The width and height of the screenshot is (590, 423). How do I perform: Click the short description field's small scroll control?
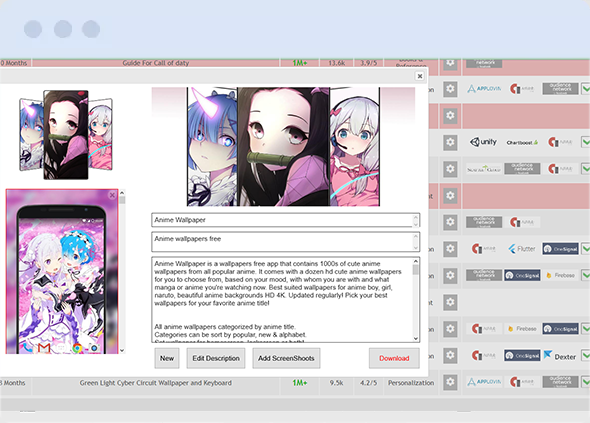[415, 242]
